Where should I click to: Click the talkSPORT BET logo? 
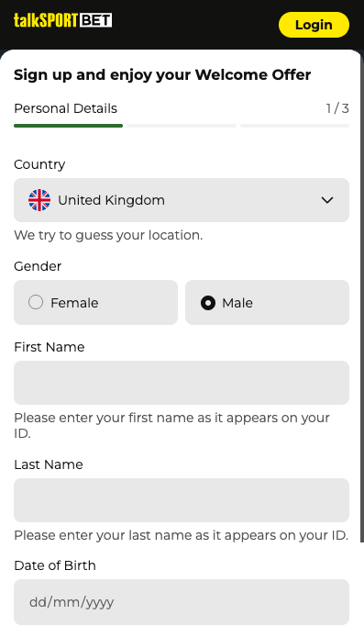(62, 20)
